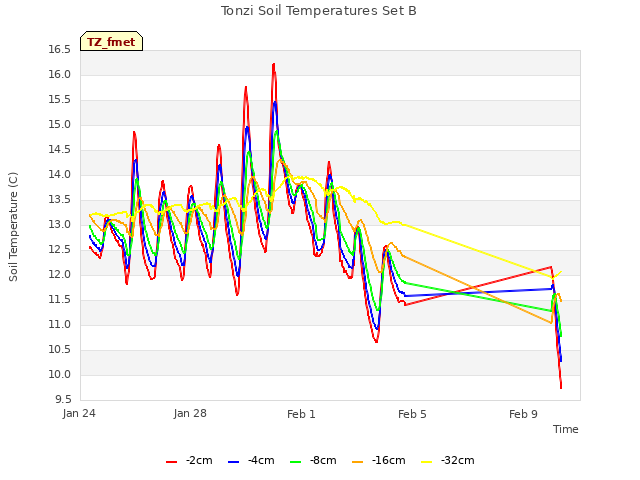Viewport: 640px width, 480px height.
Task: Click the 11.0 y-axis tick label
Action: [x=60, y=324]
